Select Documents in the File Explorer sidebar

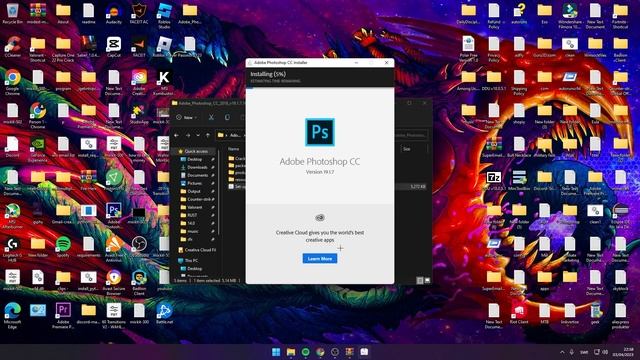(197, 175)
